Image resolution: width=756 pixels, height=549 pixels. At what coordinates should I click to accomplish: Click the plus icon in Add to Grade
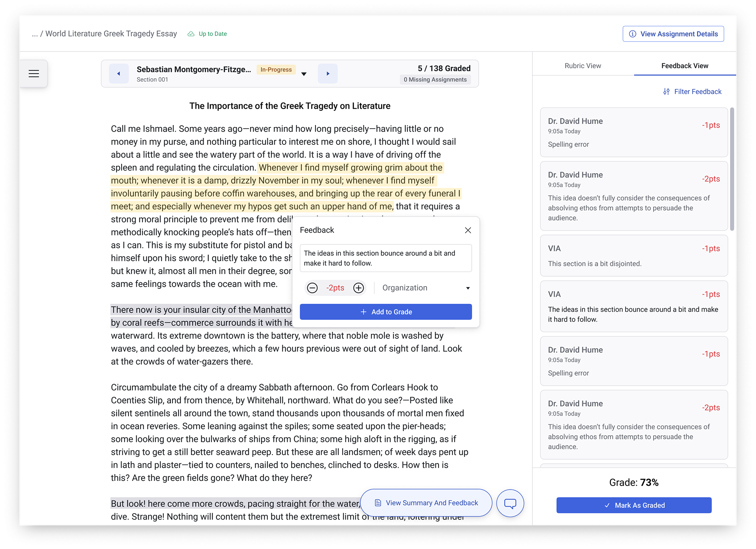pos(363,312)
